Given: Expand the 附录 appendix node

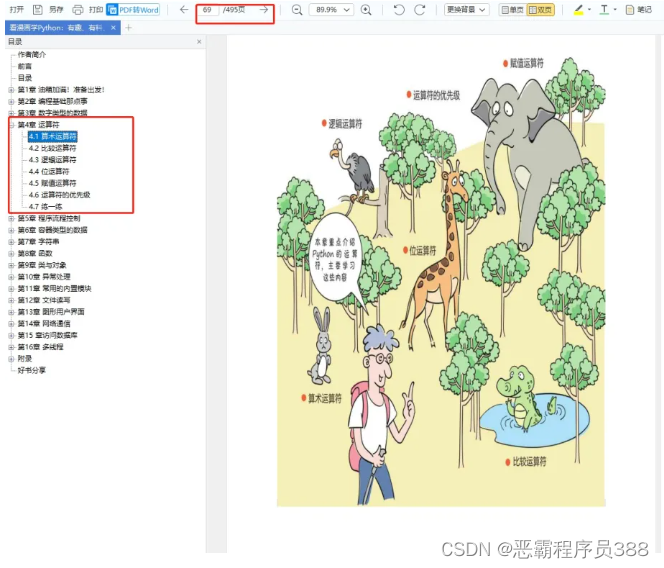Looking at the screenshot, I should [x=11, y=359].
